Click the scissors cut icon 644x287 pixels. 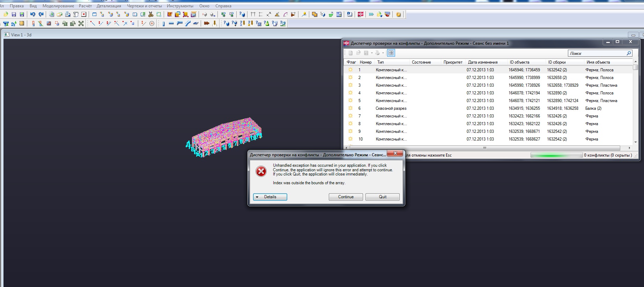coord(151,14)
